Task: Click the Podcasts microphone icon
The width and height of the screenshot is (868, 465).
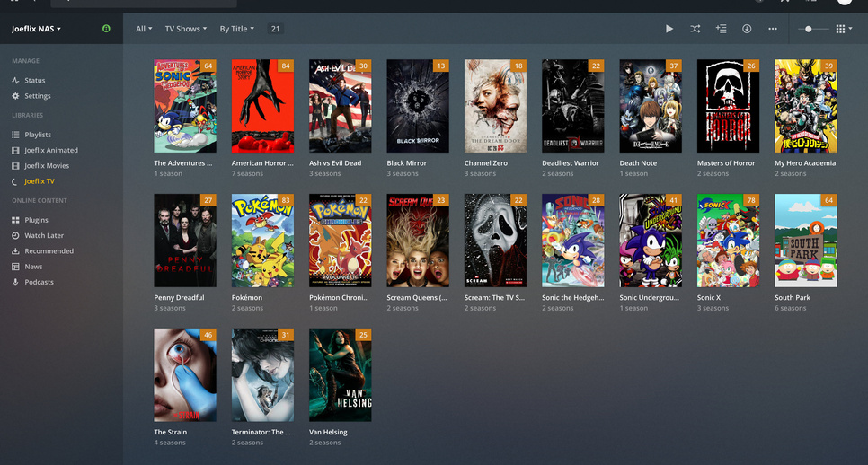Action: click(x=15, y=282)
